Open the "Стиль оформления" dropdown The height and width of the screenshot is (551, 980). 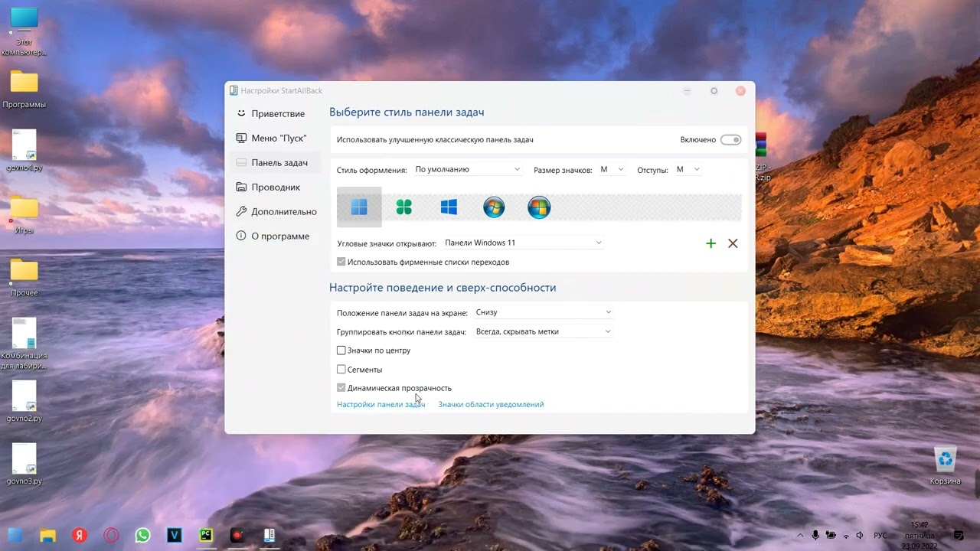(468, 169)
